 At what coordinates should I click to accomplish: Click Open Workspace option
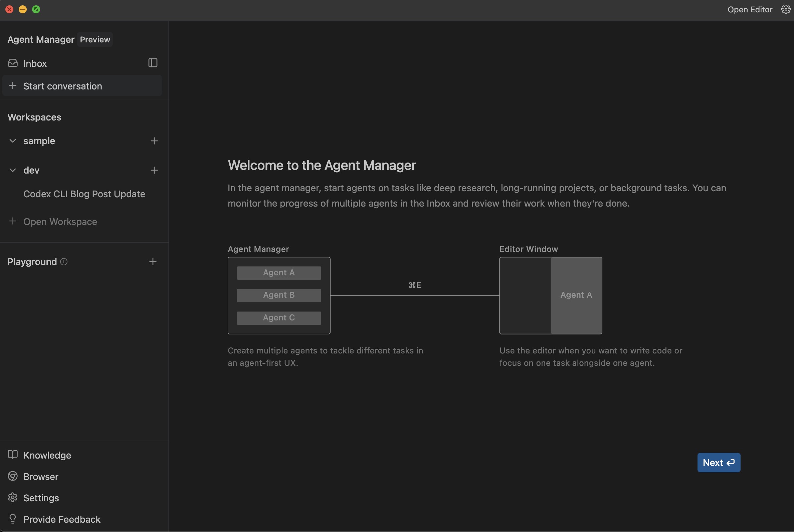(60, 222)
